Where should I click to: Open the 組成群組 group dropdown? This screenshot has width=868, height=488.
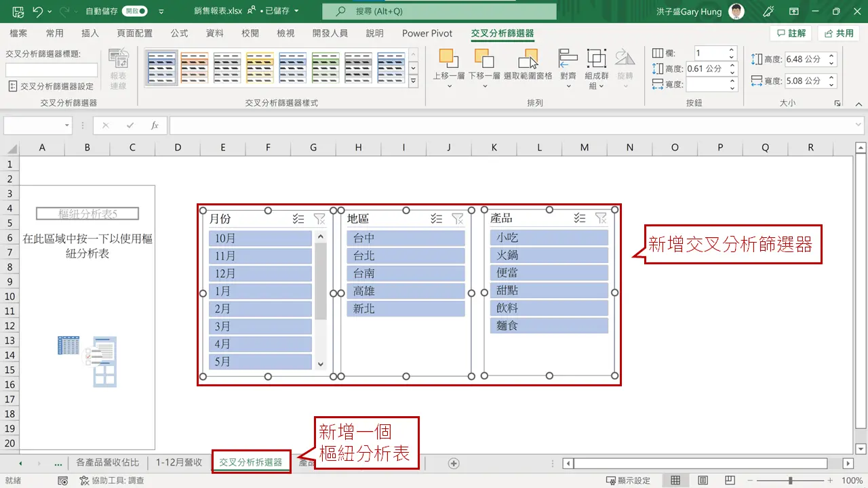coord(597,68)
